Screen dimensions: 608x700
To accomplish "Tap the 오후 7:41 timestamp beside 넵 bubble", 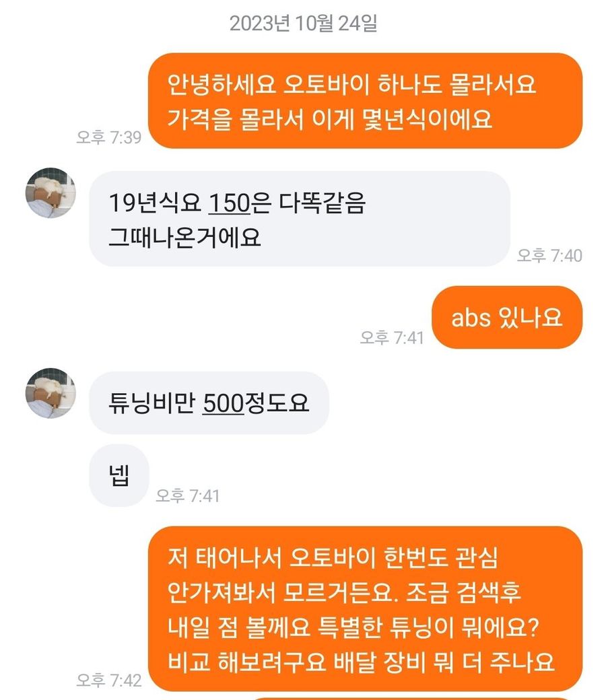I will tap(187, 495).
